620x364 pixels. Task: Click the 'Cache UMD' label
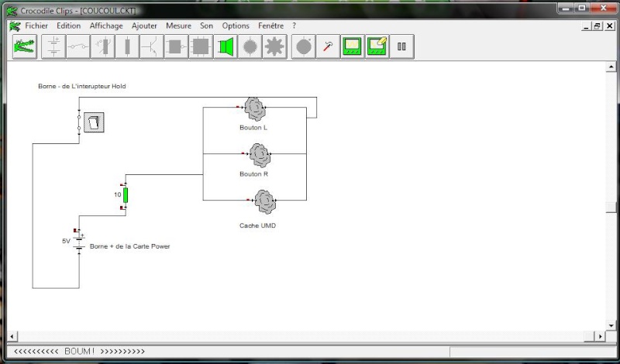click(257, 225)
